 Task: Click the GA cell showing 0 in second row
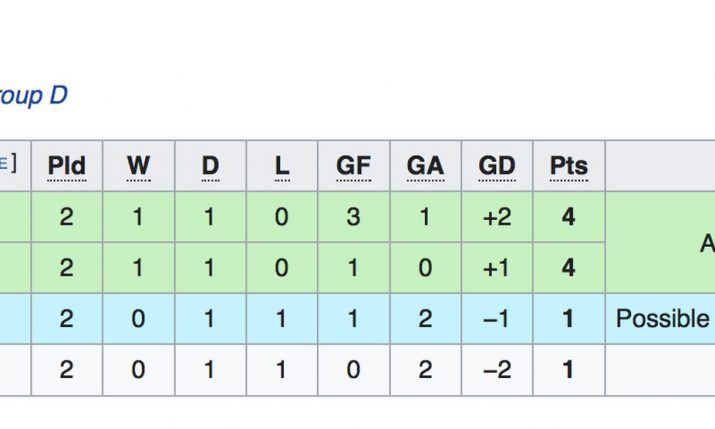(x=425, y=268)
